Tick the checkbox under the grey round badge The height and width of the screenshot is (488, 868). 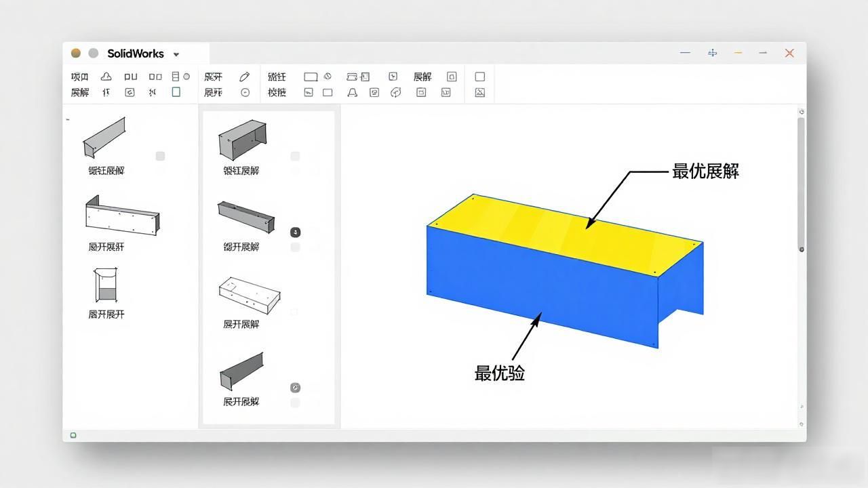tap(295, 403)
